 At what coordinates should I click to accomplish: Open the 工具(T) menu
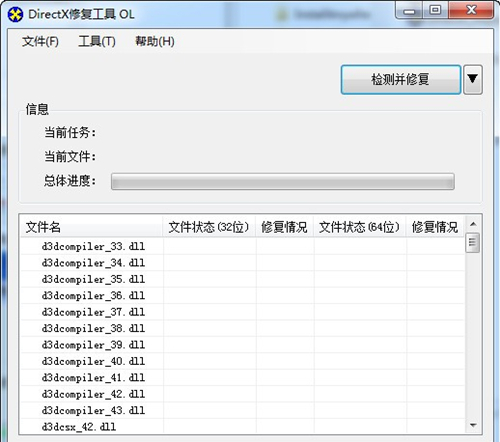(97, 42)
